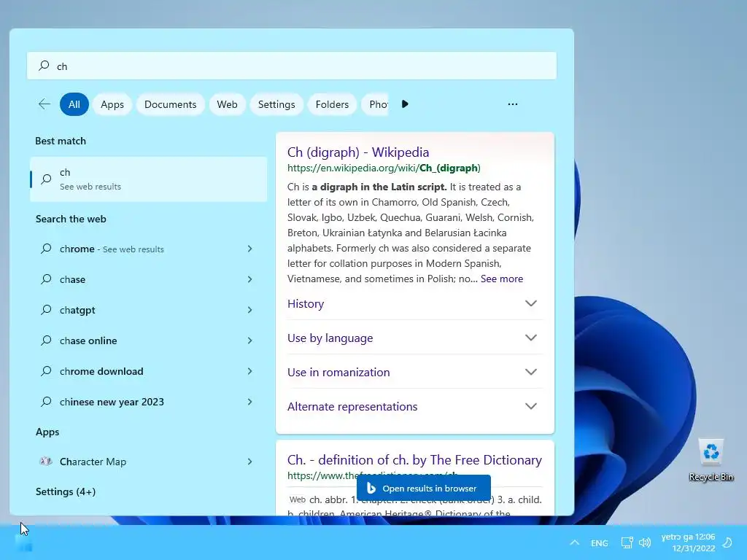
Task: Show hidden tray icons chevron
Action: [x=575, y=542]
